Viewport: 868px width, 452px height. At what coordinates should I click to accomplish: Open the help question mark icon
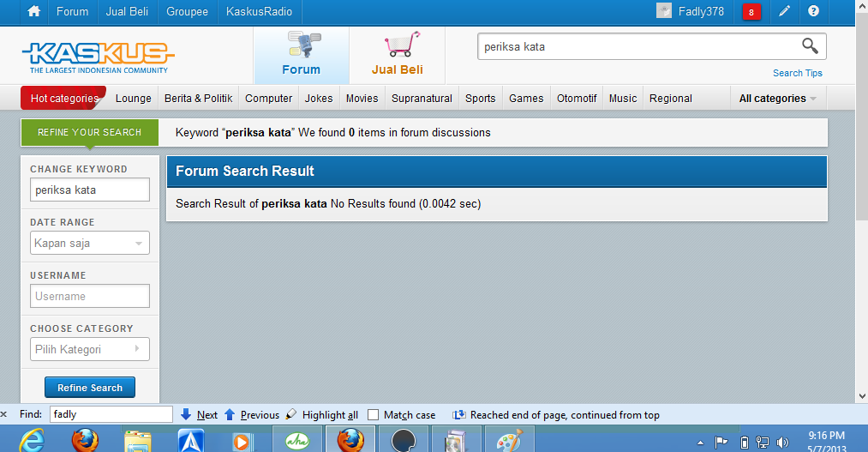[x=813, y=11]
